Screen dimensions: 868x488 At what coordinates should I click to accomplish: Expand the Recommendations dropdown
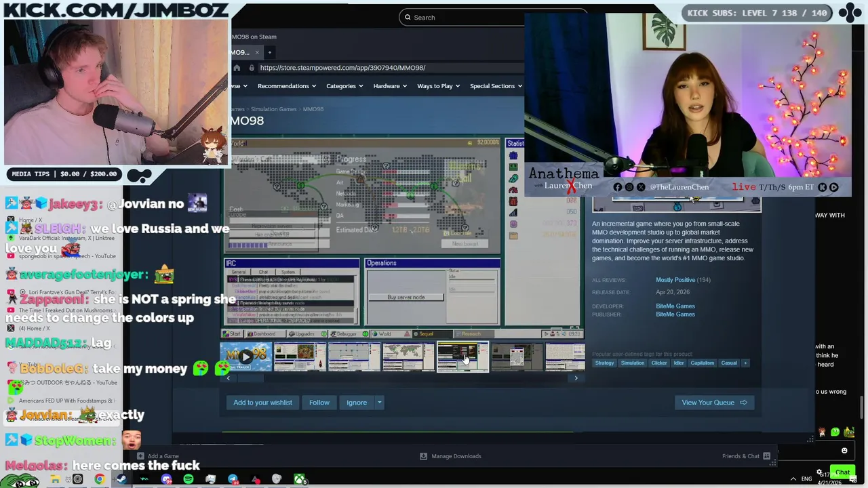[287, 86]
